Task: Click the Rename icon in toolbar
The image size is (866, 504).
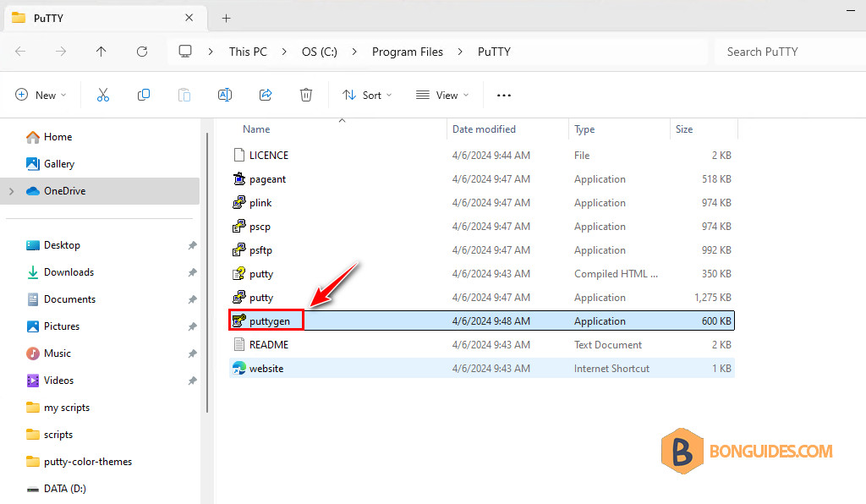Action: (x=225, y=95)
